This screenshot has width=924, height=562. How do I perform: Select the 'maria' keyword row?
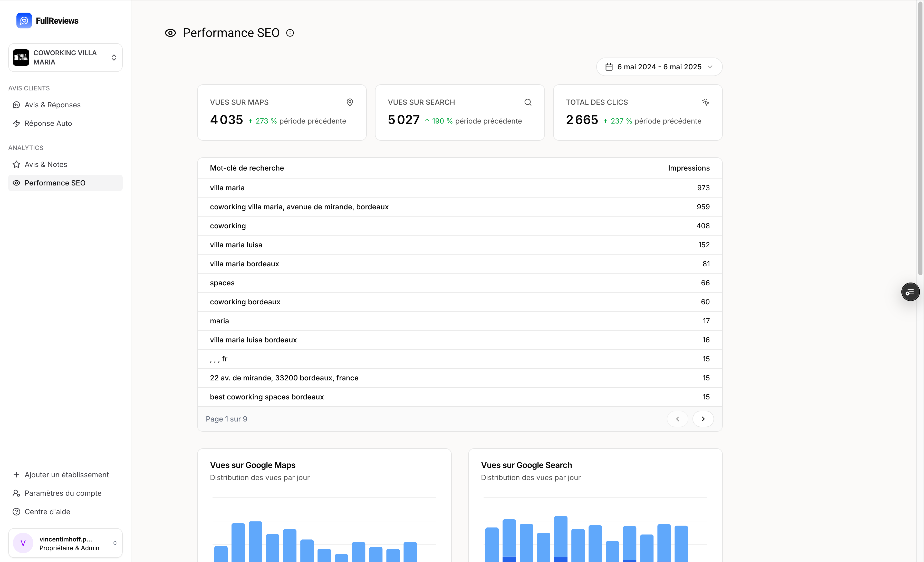click(x=460, y=321)
